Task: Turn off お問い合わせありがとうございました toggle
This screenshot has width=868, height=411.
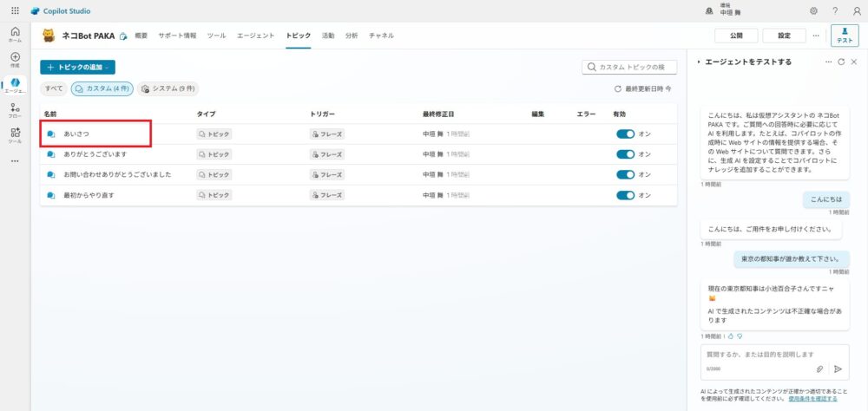Action: [x=626, y=175]
